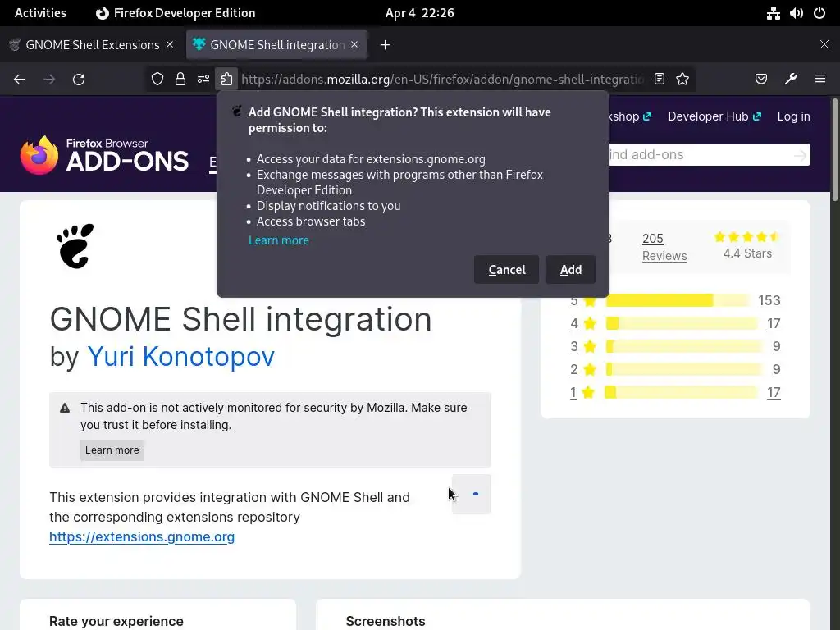Cancel the extension install prompt
The width and height of the screenshot is (840, 630).
tap(506, 269)
